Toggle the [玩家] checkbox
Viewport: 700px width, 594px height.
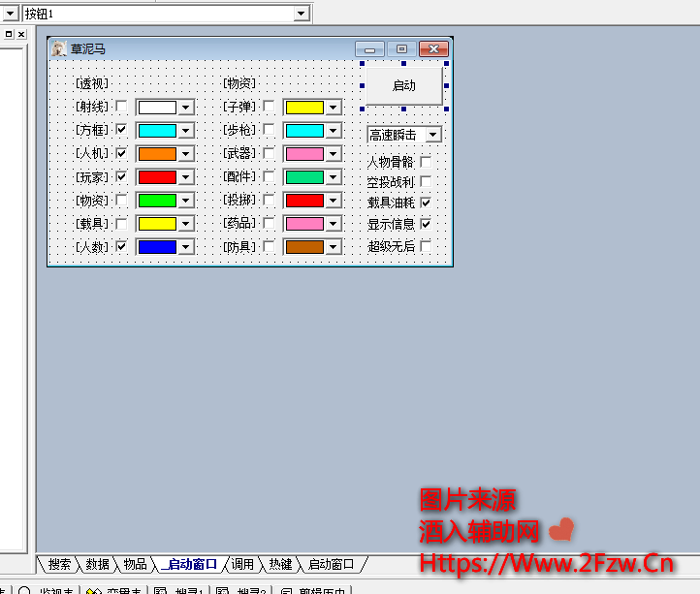(x=121, y=176)
